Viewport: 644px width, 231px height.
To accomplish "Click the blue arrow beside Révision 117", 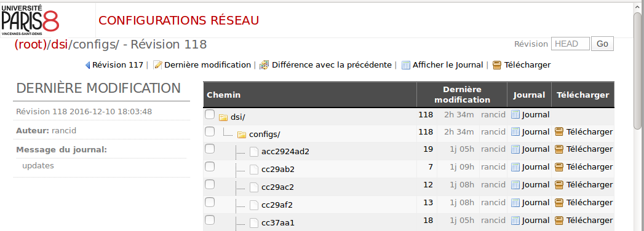I will pos(87,65).
